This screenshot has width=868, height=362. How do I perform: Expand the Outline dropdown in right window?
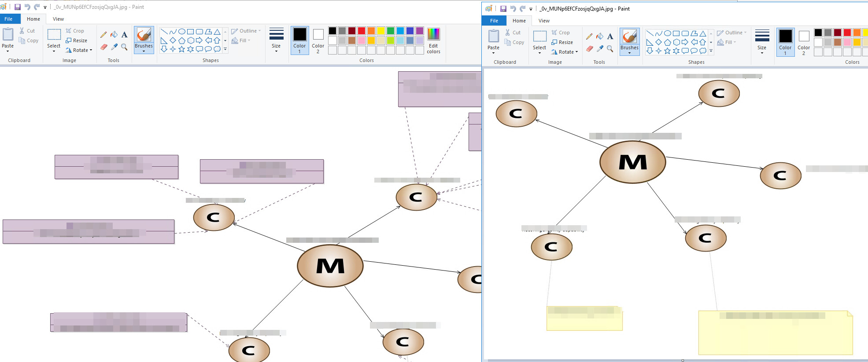point(732,33)
